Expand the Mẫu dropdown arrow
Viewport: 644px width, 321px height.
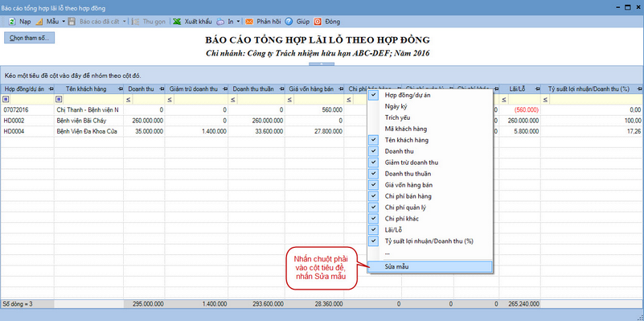click(64, 22)
